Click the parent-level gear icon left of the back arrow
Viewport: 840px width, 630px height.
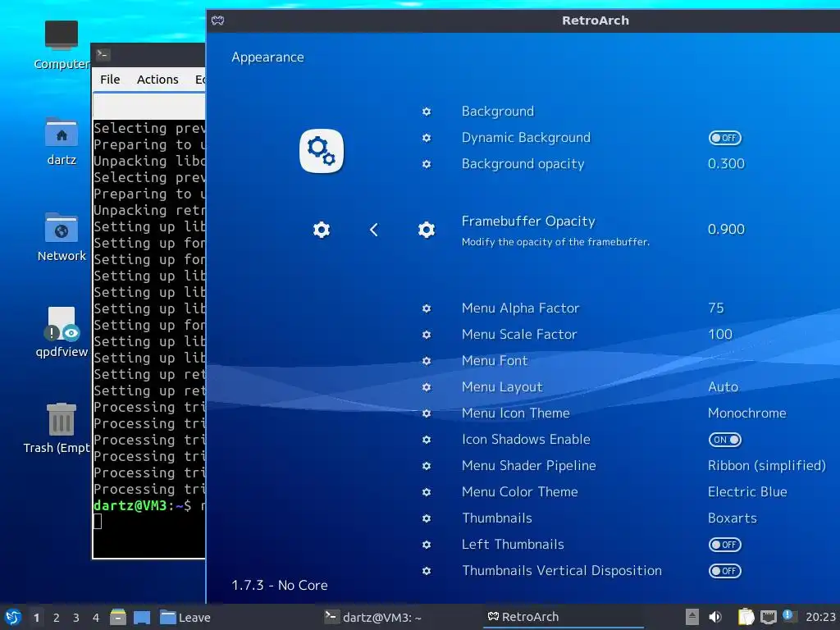[x=322, y=230]
